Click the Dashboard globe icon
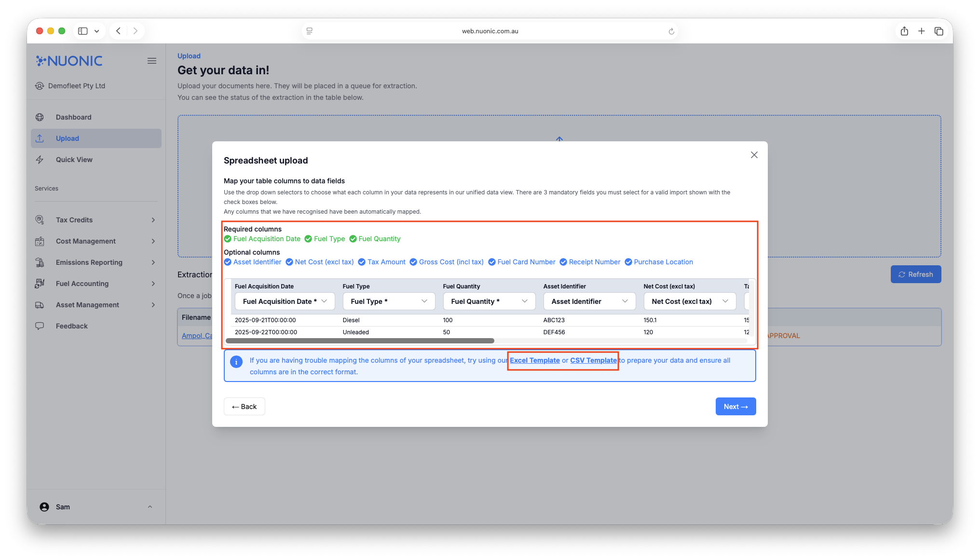The width and height of the screenshot is (980, 560). tap(40, 117)
